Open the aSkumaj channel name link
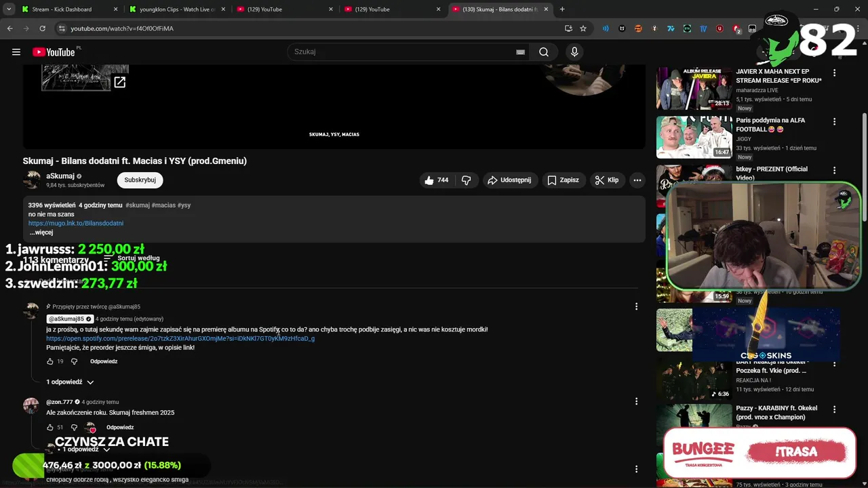This screenshot has width=868, height=488. [x=60, y=176]
